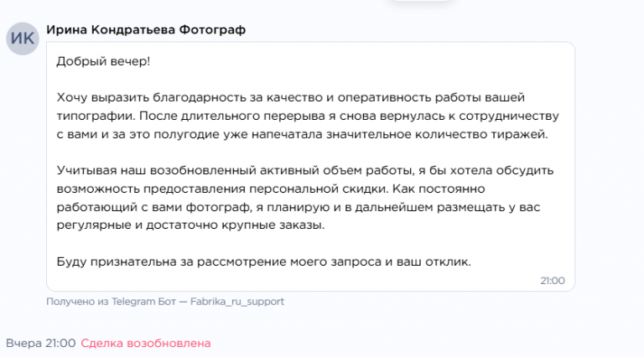Click the Получено из Telegram Бот label
644x357 pixels.
tap(111, 302)
